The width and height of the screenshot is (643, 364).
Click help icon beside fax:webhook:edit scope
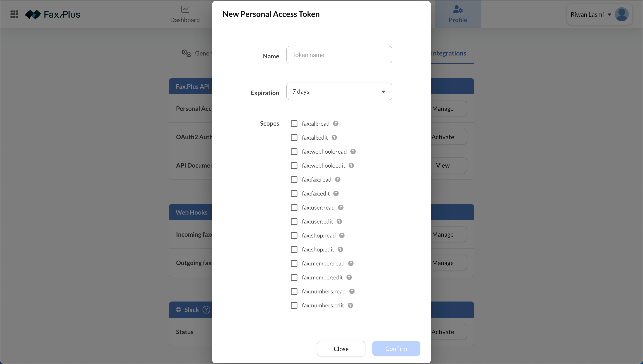point(351,165)
